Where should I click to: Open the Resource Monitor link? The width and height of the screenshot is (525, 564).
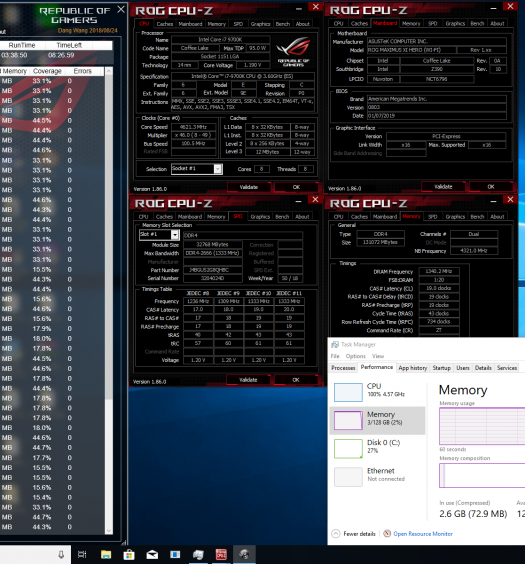click(x=423, y=533)
